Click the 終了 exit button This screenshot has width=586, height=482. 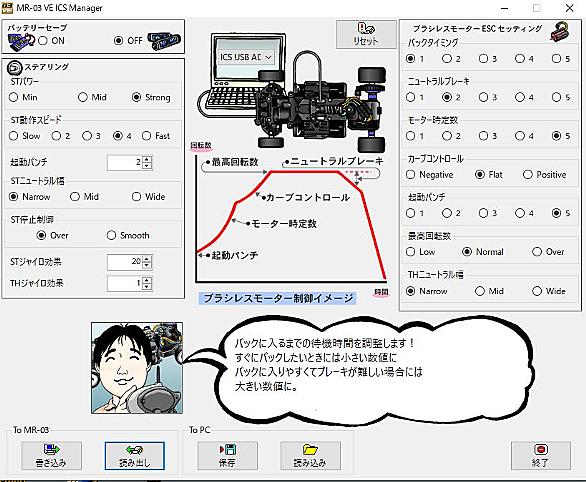point(541,456)
